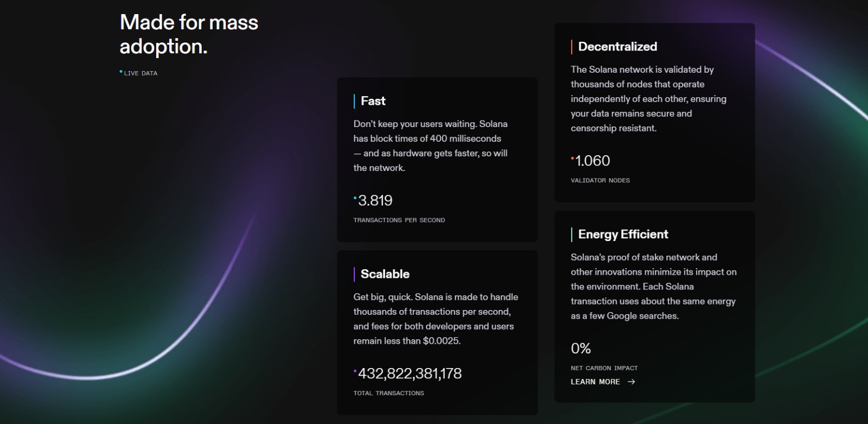This screenshot has height=424, width=868.
Task: Click the Total Transactions label
Action: click(x=388, y=393)
